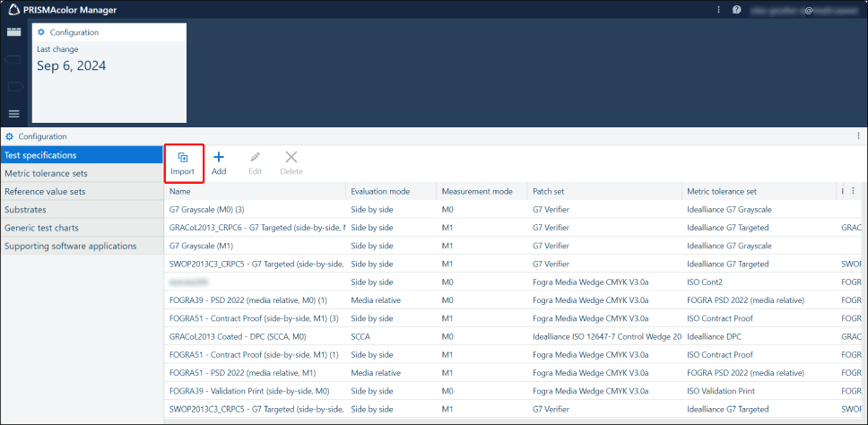This screenshot has width=868, height=425.
Task: Switch to Metric tolerance sets tab
Action: point(47,173)
